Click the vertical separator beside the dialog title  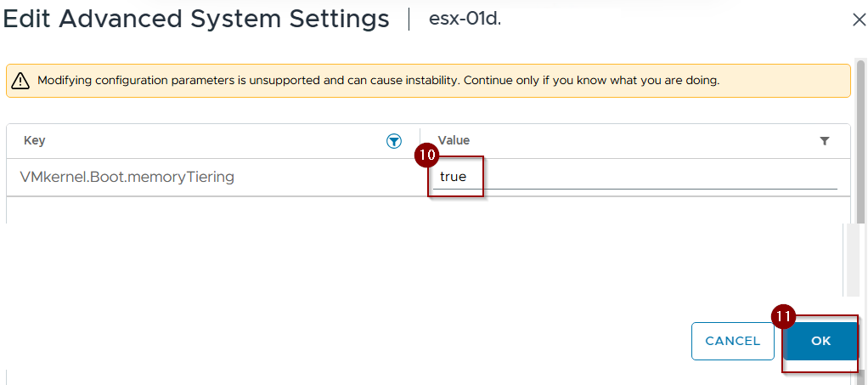[410, 20]
